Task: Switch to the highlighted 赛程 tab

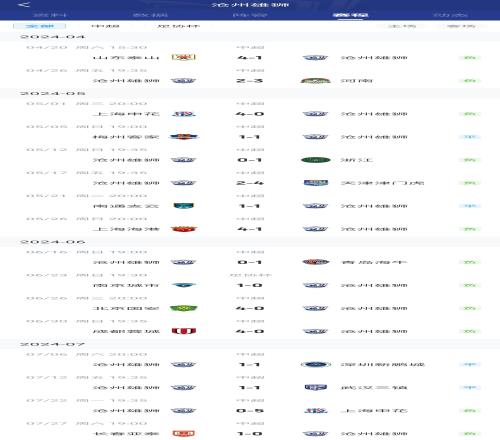Action: click(350, 15)
